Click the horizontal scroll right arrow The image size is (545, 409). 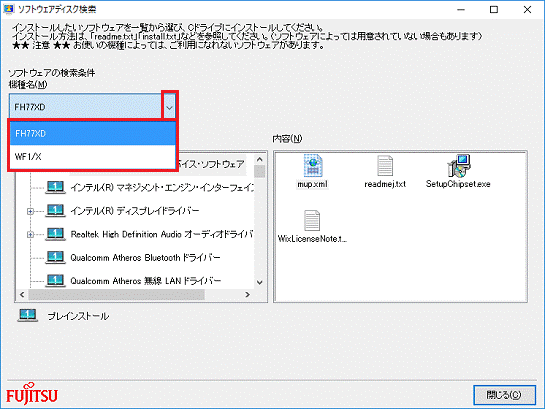[247, 295]
